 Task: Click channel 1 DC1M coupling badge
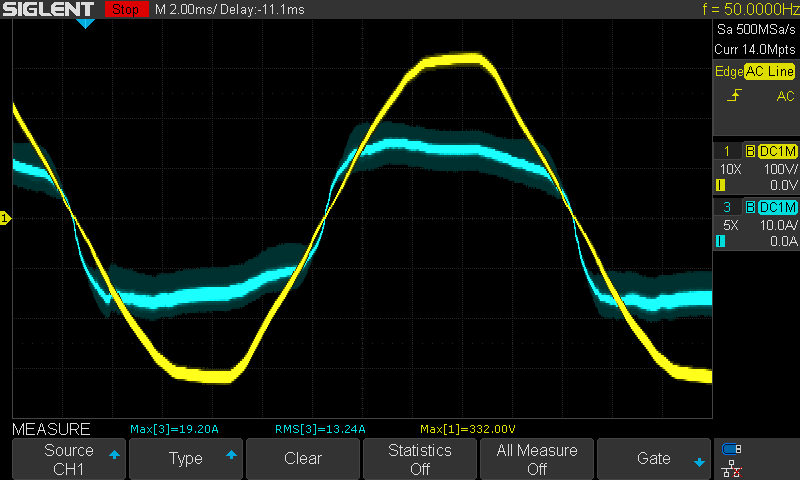click(778, 151)
